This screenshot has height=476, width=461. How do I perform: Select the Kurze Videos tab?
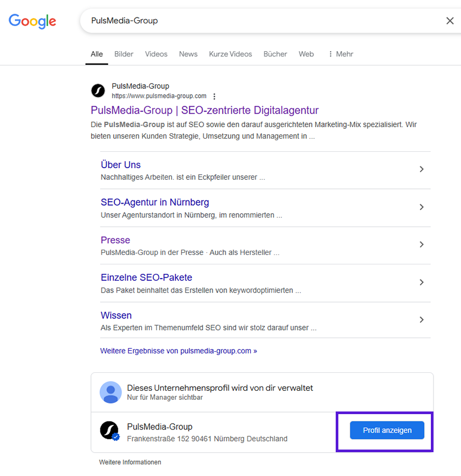(x=230, y=54)
